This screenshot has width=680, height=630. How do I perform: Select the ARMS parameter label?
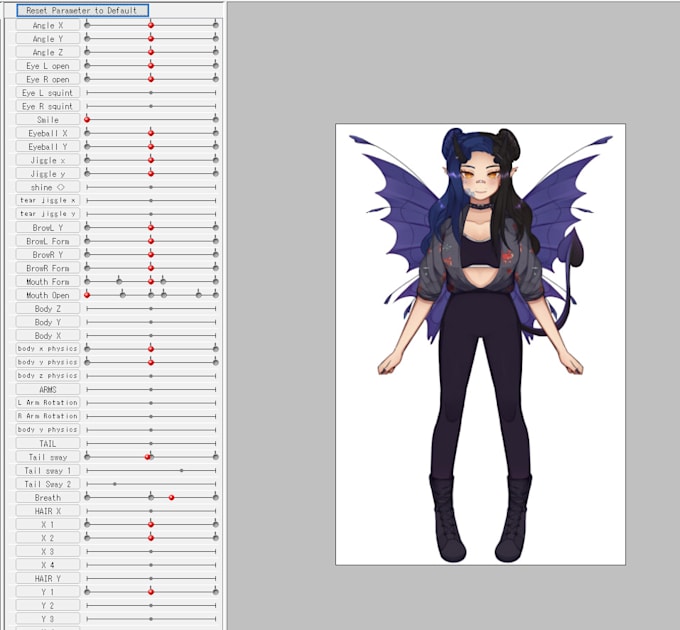pos(48,389)
